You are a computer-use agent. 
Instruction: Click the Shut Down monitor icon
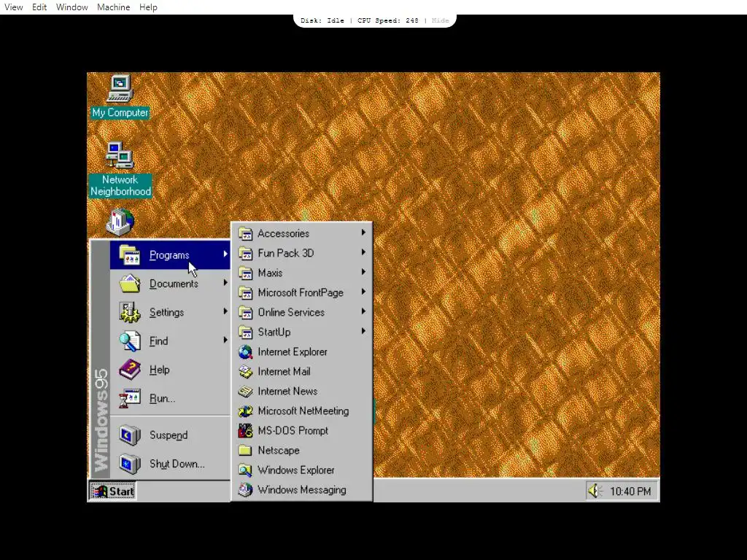(x=129, y=464)
